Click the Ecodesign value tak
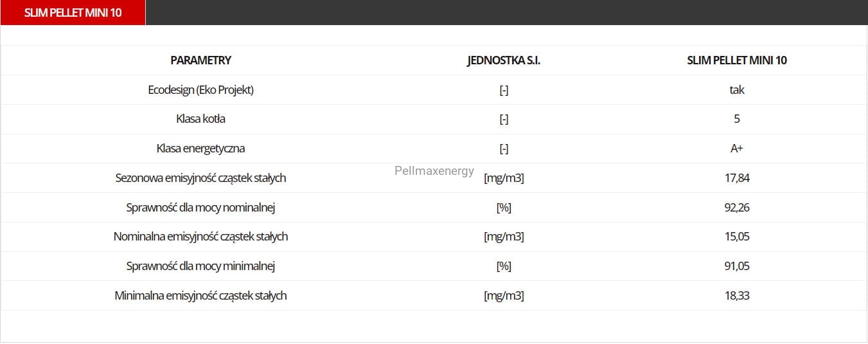The width and height of the screenshot is (868, 344). pyautogui.click(x=737, y=90)
